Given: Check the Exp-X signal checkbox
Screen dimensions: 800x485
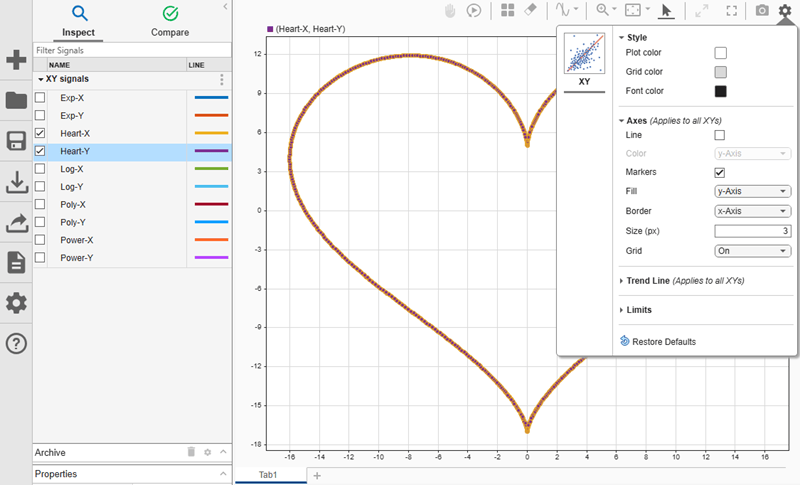Looking at the screenshot, I should (40, 97).
